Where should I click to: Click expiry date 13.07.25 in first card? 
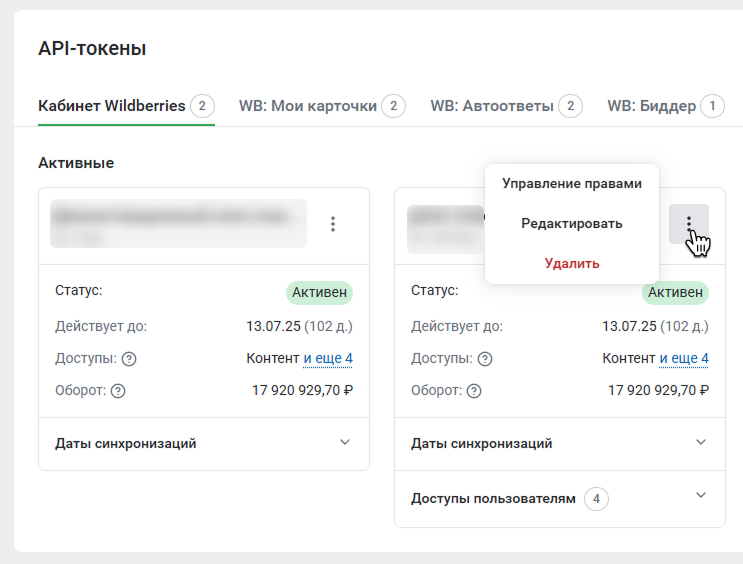[273, 326]
